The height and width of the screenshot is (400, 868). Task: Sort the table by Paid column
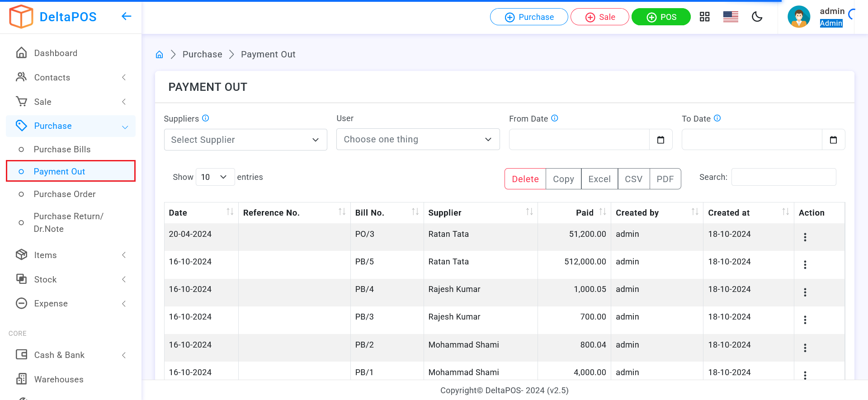[602, 212]
